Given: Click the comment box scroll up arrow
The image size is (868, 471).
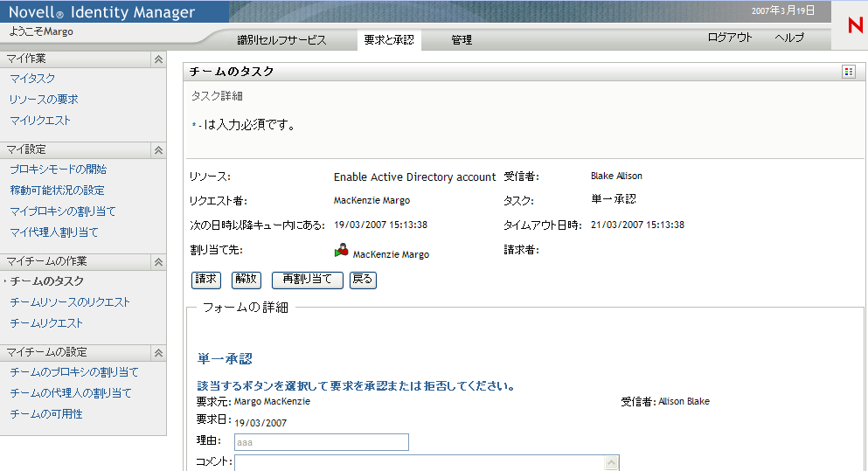Looking at the screenshot, I should click(612, 462).
